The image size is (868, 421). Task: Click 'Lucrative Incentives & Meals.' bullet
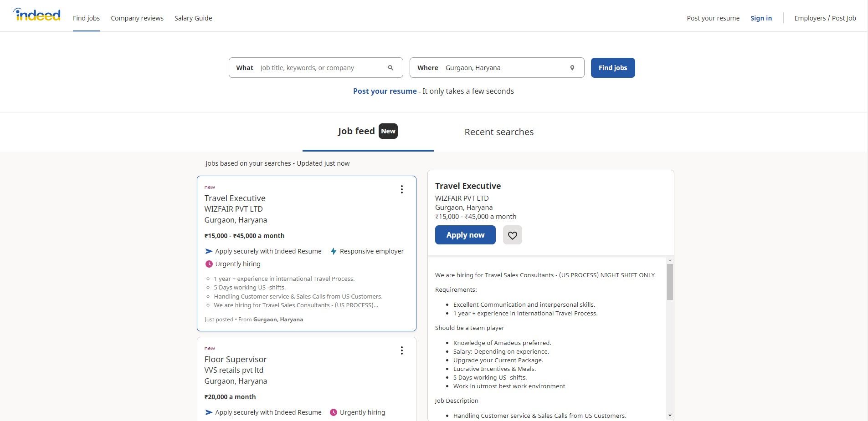click(494, 369)
